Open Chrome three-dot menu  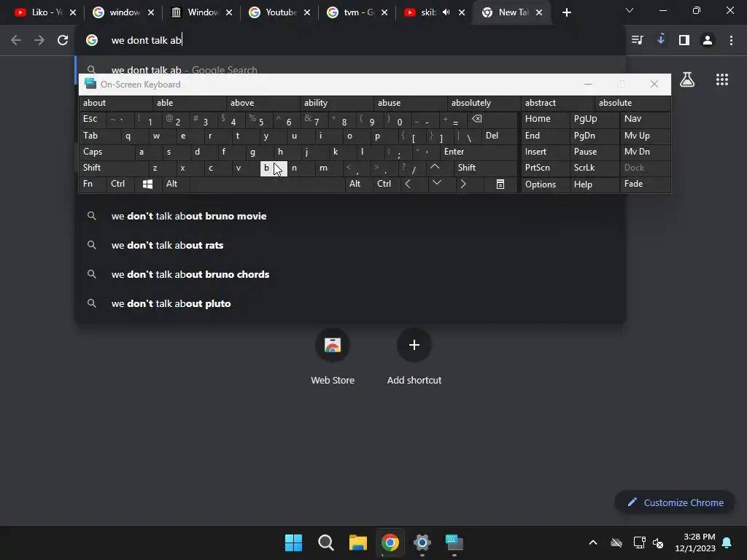(731, 40)
